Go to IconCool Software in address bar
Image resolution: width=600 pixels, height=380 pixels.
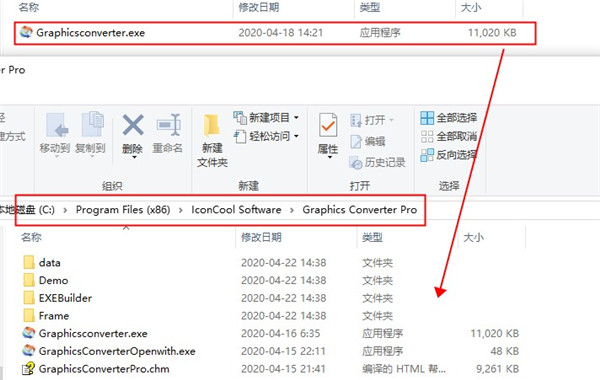[236, 210]
